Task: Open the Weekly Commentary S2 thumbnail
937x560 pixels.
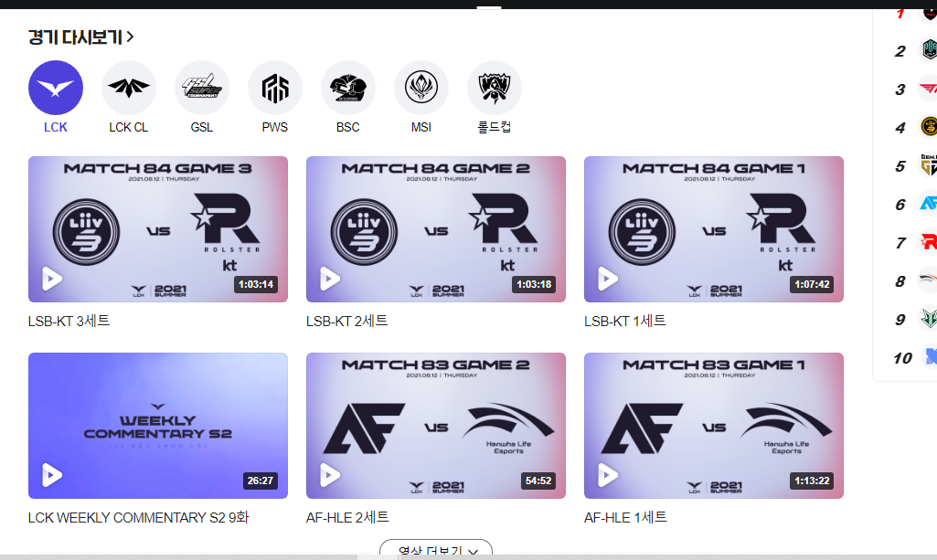Action: (158, 426)
